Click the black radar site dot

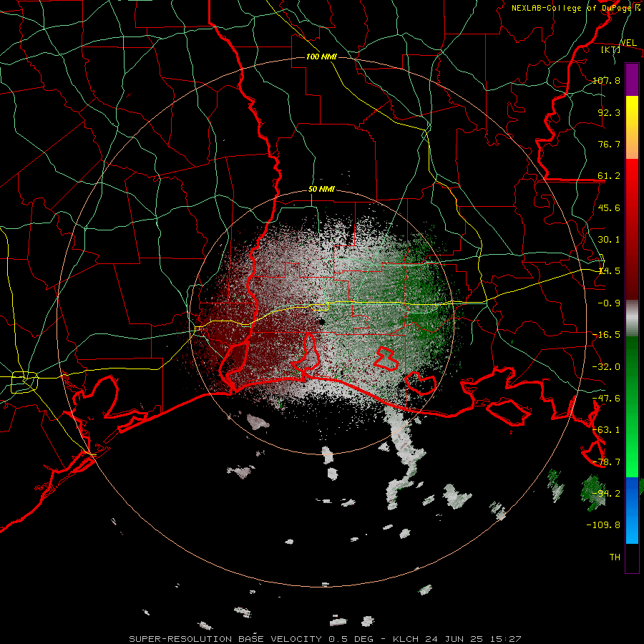(321, 322)
